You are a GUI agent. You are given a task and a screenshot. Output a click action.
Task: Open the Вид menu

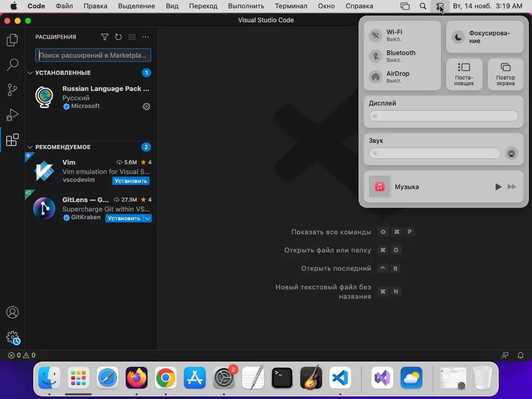[172, 6]
